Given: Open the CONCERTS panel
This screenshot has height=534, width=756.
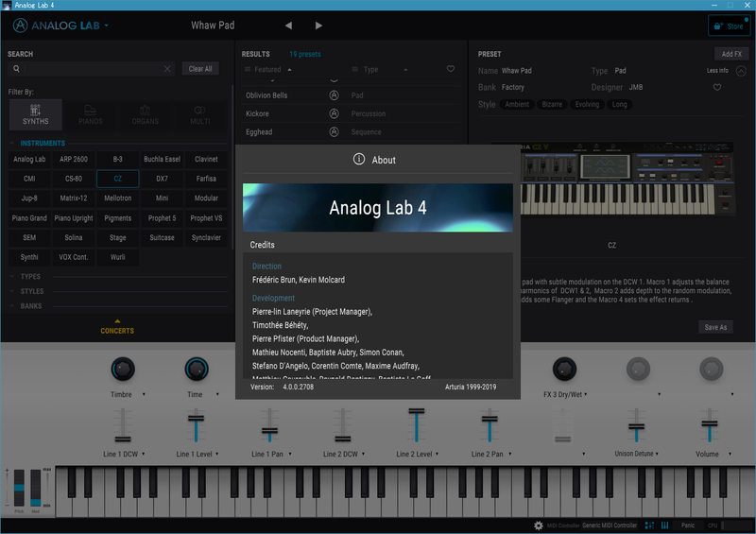Looking at the screenshot, I should pyautogui.click(x=117, y=328).
